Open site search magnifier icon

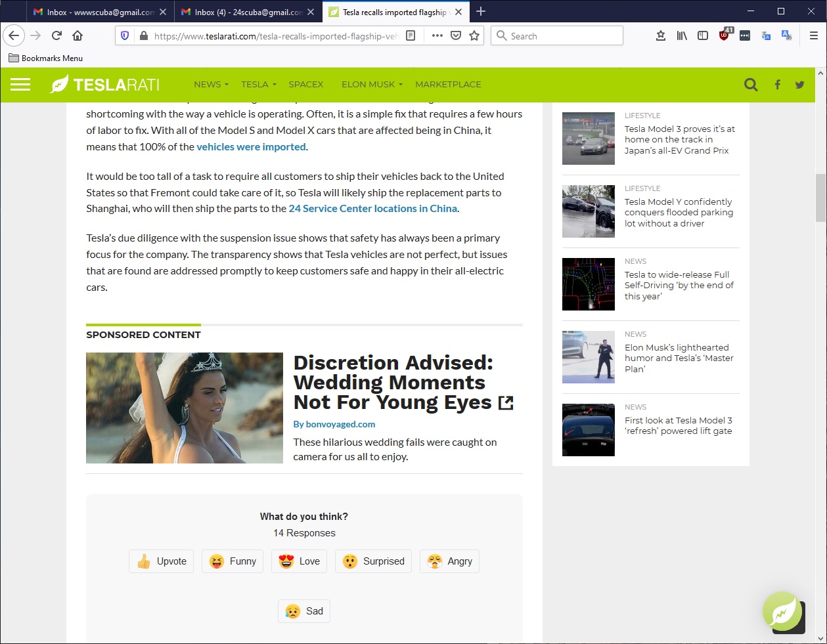tap(751, 84)
